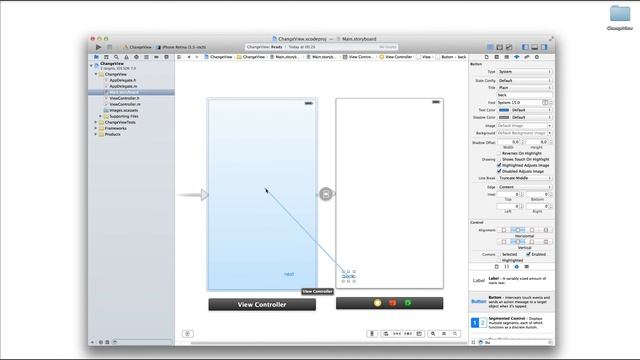Toggle the Navigator pane visibility button

525,47
